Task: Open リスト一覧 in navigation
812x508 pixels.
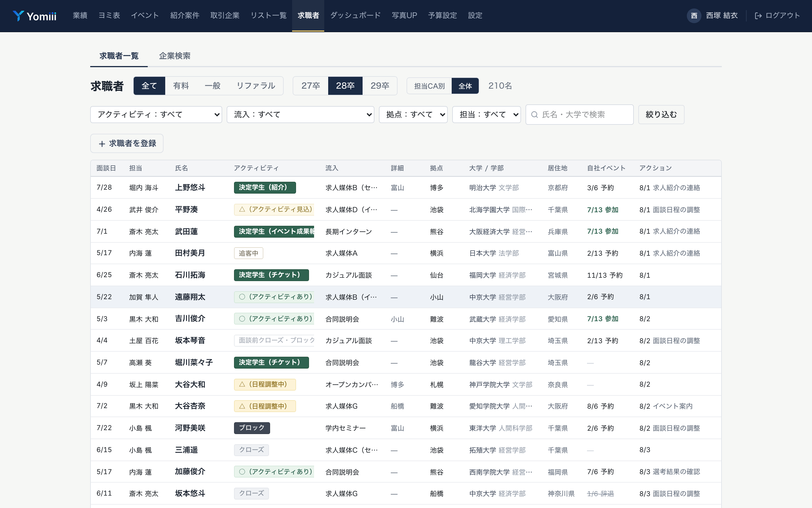Action: [268, 16]
